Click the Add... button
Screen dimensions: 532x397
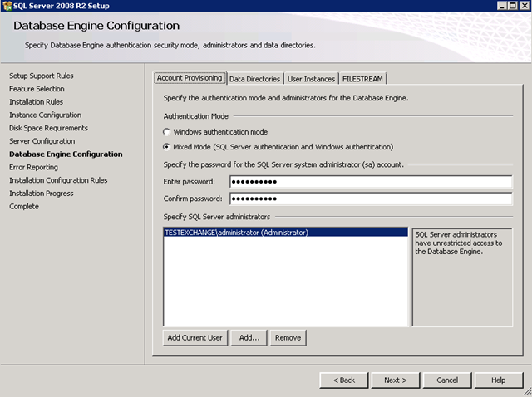[249, 338]
